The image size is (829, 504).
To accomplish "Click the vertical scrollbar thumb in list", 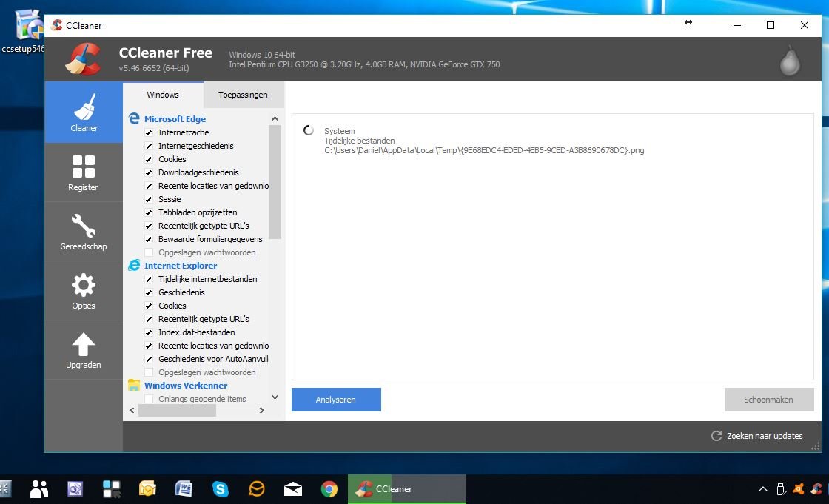I will (275, 182).
